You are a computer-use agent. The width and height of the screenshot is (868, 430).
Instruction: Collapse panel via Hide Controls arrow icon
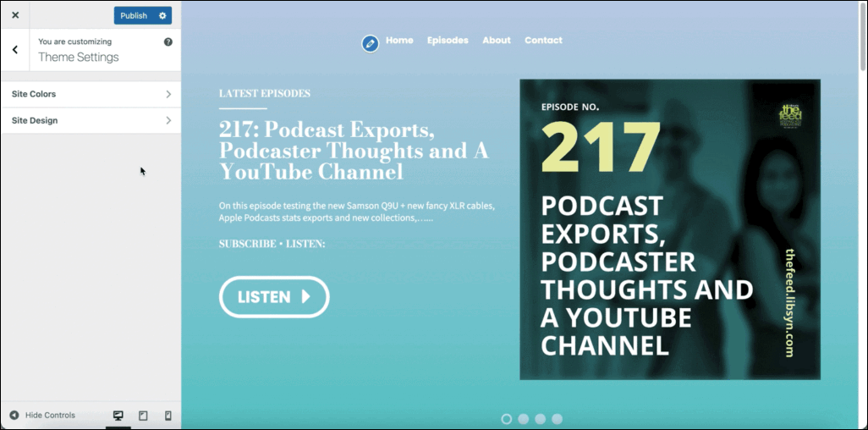[x=14, y=415]
